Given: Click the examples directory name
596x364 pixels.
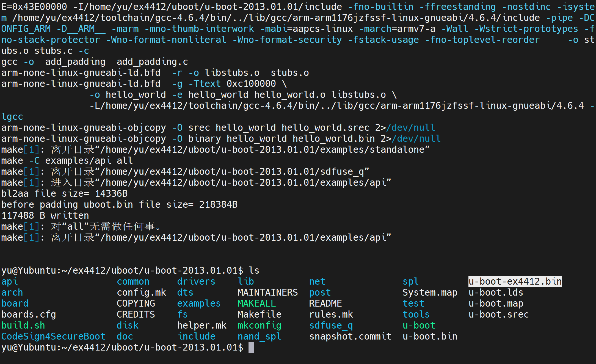Looking at the screenshot, I should (199, 303).
